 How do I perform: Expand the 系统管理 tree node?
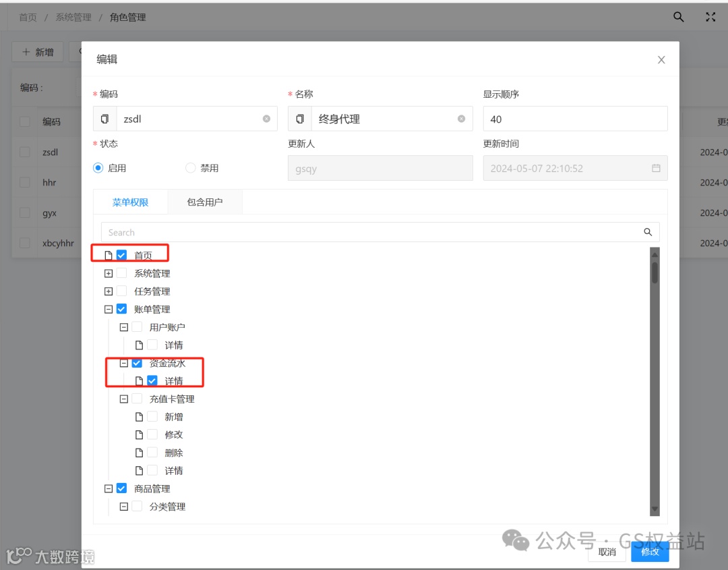tap(108, 274)
